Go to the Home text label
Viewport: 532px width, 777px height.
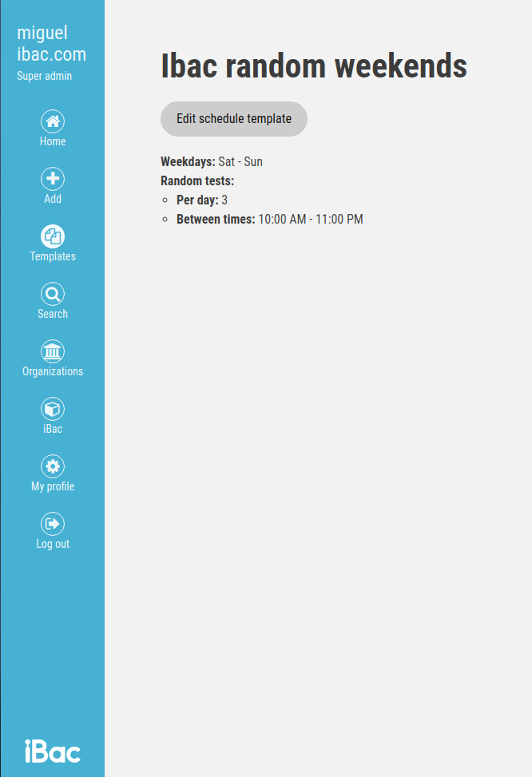[x=53, y=141]
